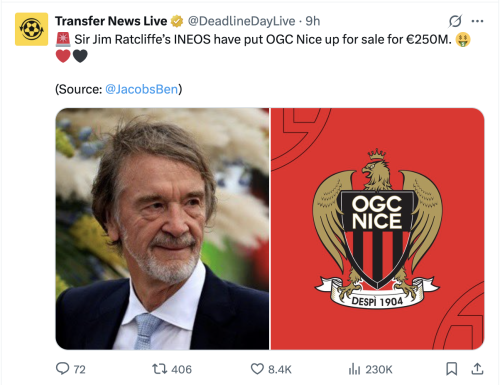
Task: Open the @JacobsBen source link
Action: [142, 89]
